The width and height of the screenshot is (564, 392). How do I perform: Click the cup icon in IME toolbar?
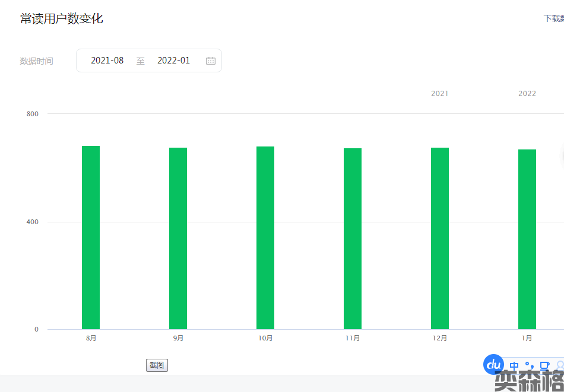[544, 366]
